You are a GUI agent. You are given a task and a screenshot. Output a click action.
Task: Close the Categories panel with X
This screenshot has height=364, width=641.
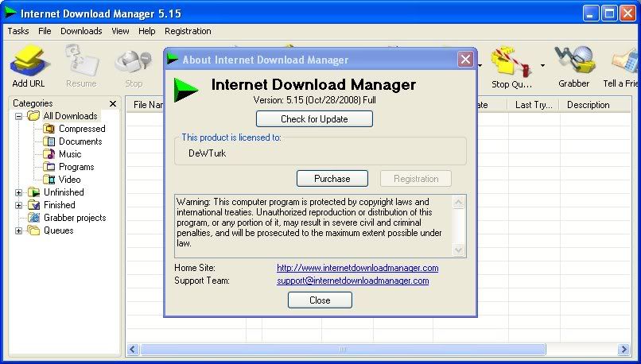[x=112, y=103]
